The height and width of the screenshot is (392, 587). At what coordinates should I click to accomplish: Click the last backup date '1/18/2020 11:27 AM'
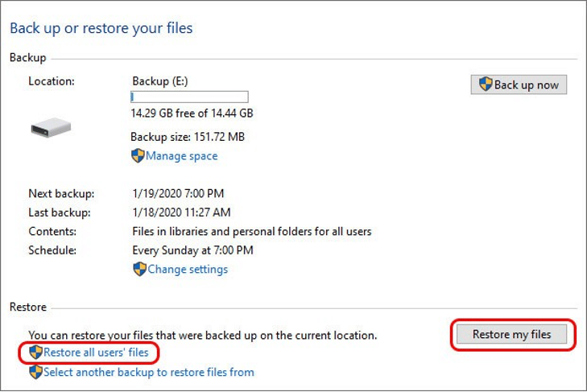[x=181, y=213]
